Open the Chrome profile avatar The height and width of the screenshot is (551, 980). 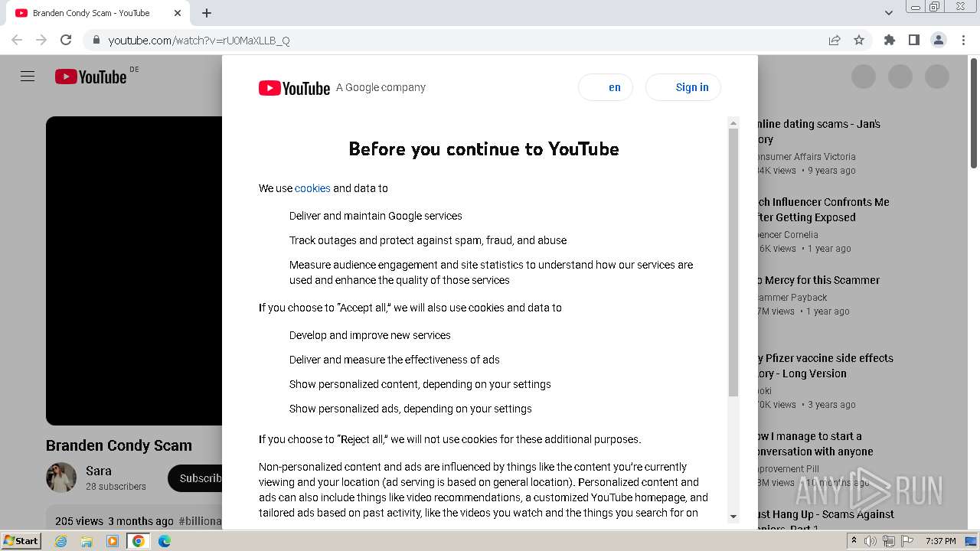pos(939,40)
